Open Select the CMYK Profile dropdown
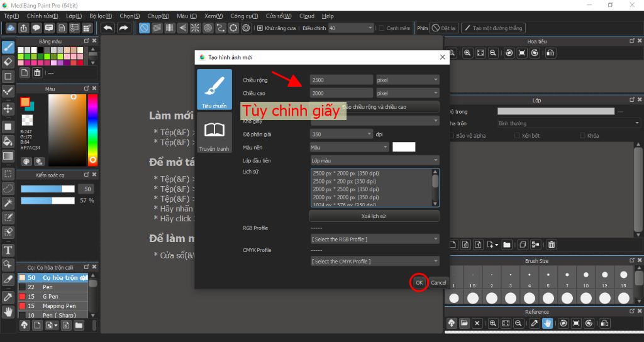The width and height of the screenshot is (644, 342). tap(375, 262)
